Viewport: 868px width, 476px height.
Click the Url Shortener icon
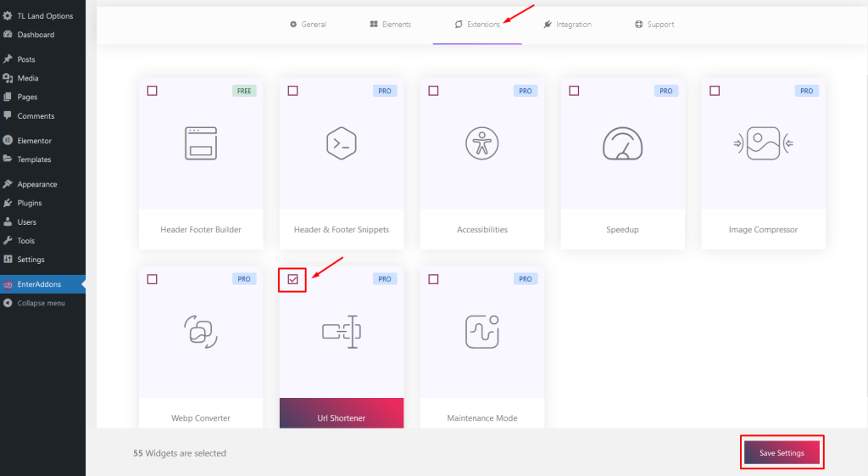[x=342, y=332]
